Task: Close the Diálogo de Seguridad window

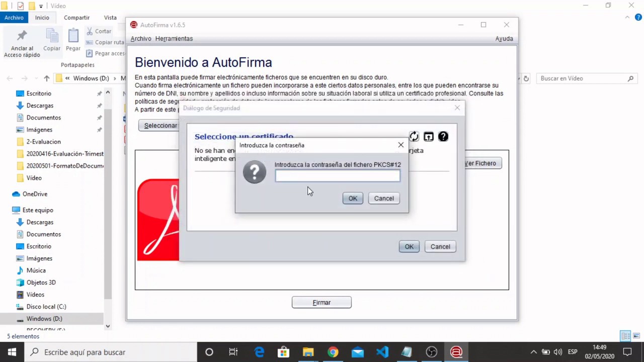Action: (457, 108)
